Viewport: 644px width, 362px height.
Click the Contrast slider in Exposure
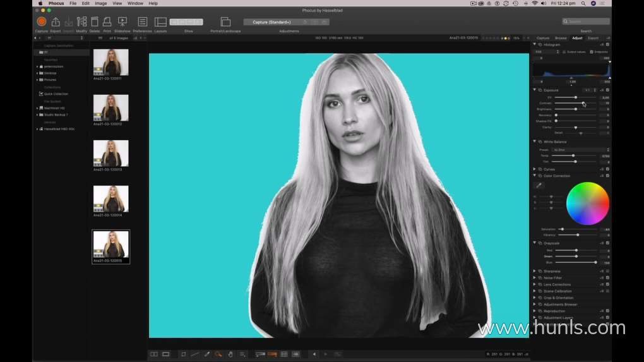coord(575,103)
